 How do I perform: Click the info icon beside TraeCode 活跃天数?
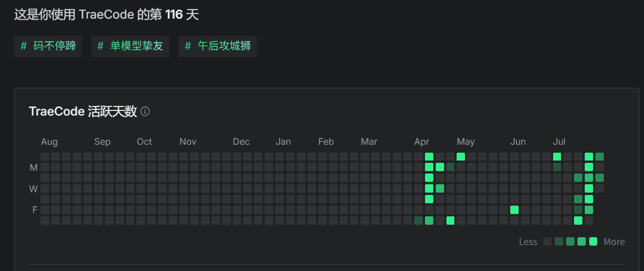point(145,112)
